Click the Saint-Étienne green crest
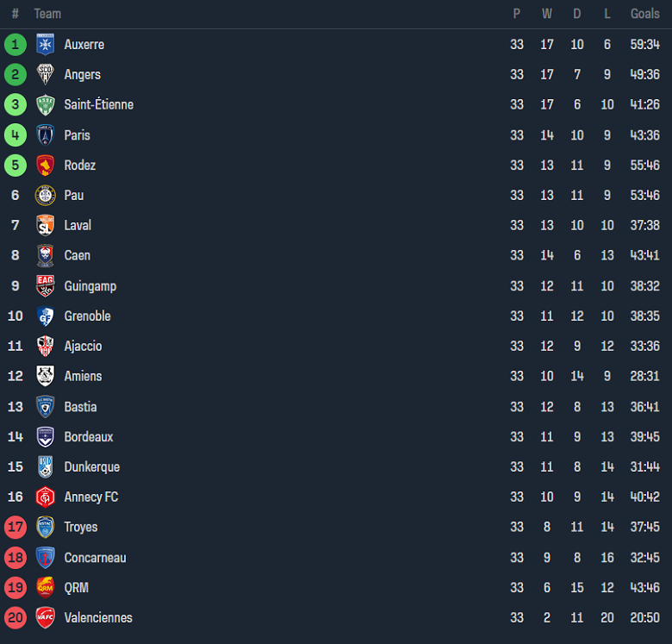 point(45,105)
